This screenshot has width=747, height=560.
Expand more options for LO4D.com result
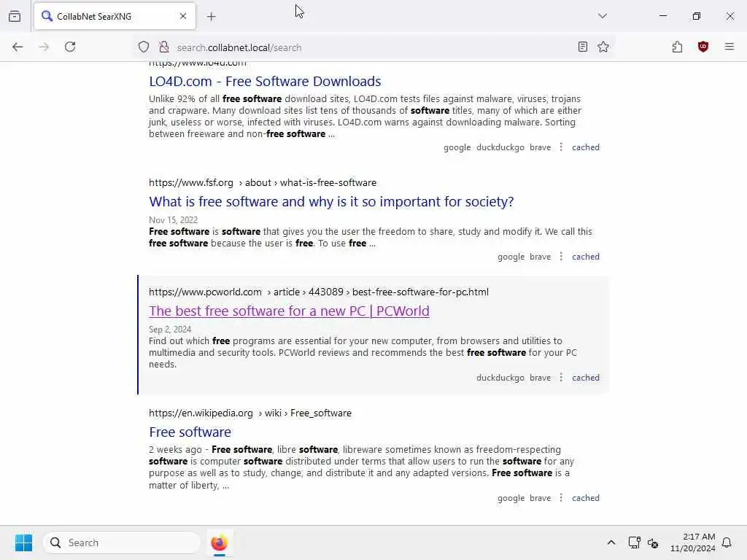click(x=561, y=147)
